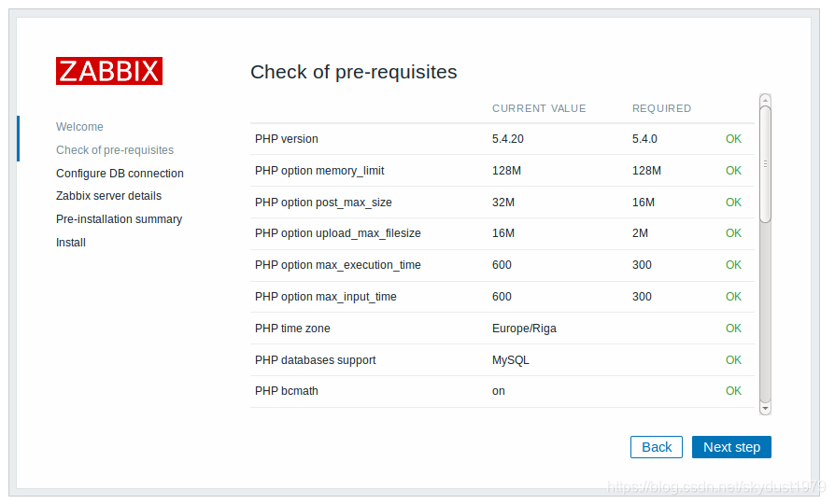The image size is (835, 504).
Task: Select the Install step
Action: point(71,243)
